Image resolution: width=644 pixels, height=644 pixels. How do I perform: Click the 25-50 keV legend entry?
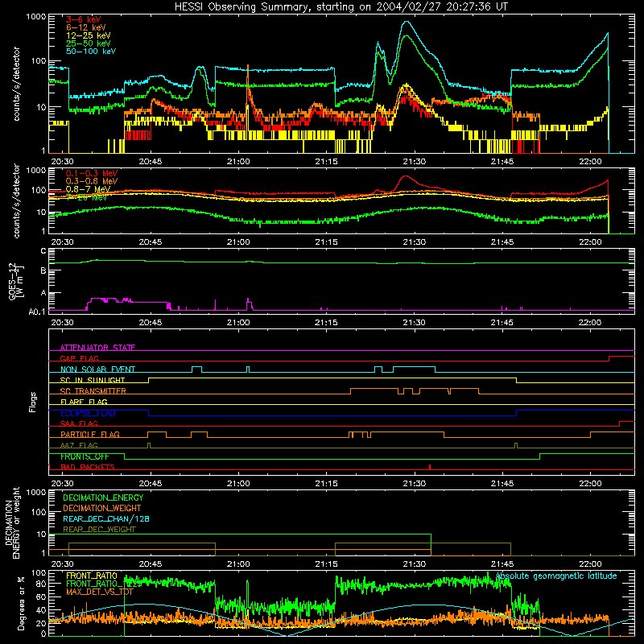point(89,43)
